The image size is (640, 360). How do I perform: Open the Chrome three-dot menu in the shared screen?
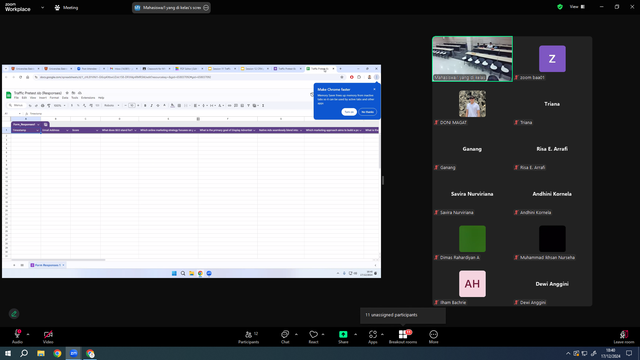377,77
